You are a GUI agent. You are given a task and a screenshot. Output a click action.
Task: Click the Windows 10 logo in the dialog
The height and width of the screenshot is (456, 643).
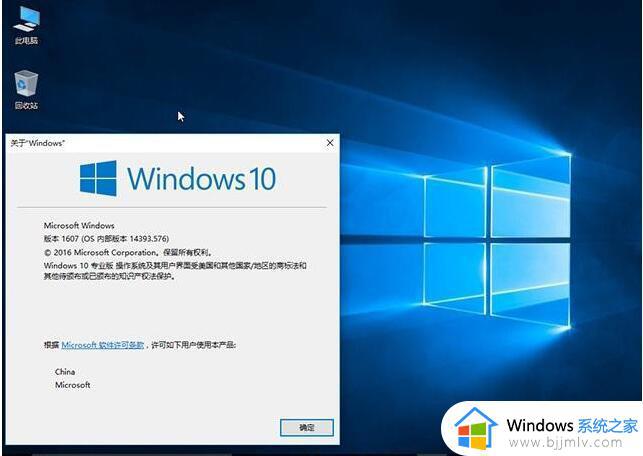pos(178,178)
